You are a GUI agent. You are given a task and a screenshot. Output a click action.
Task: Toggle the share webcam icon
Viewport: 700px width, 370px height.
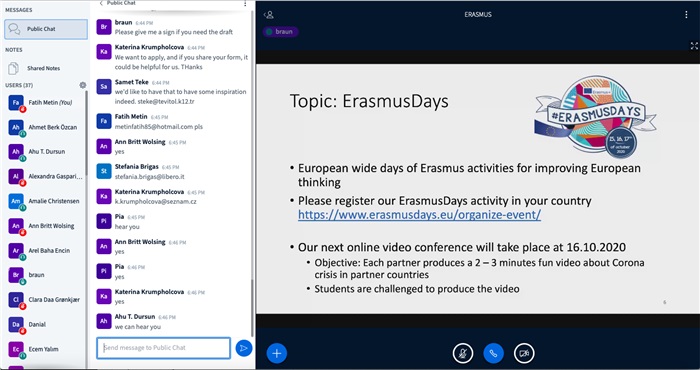coord(524,353)
